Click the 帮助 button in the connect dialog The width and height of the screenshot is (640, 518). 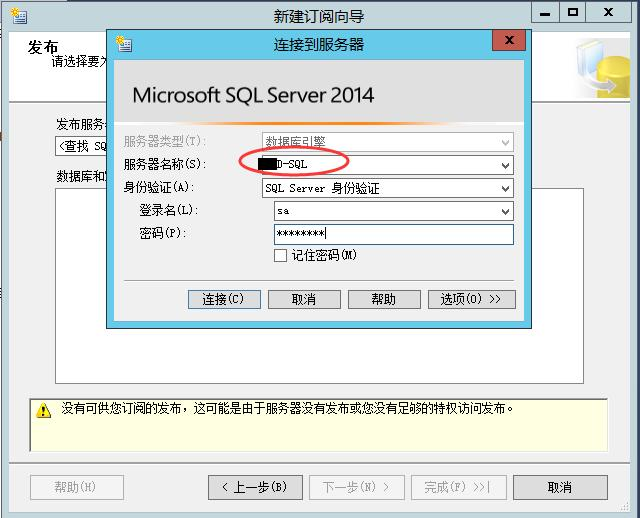coord(383,299)
